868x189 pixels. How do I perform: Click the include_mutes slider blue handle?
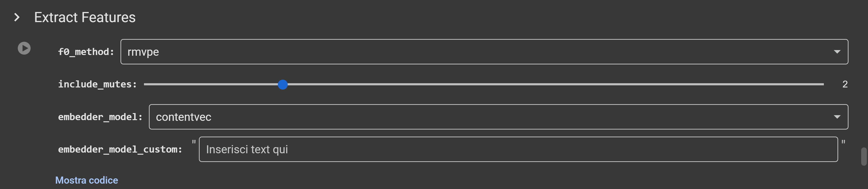pyautogui.click(x=283, y=84)
